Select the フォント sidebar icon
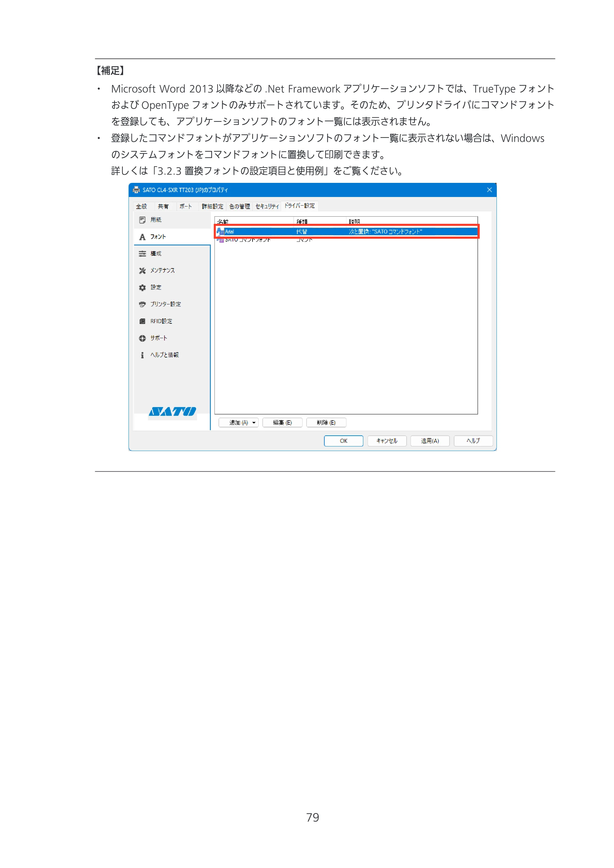 coord(142,237)
